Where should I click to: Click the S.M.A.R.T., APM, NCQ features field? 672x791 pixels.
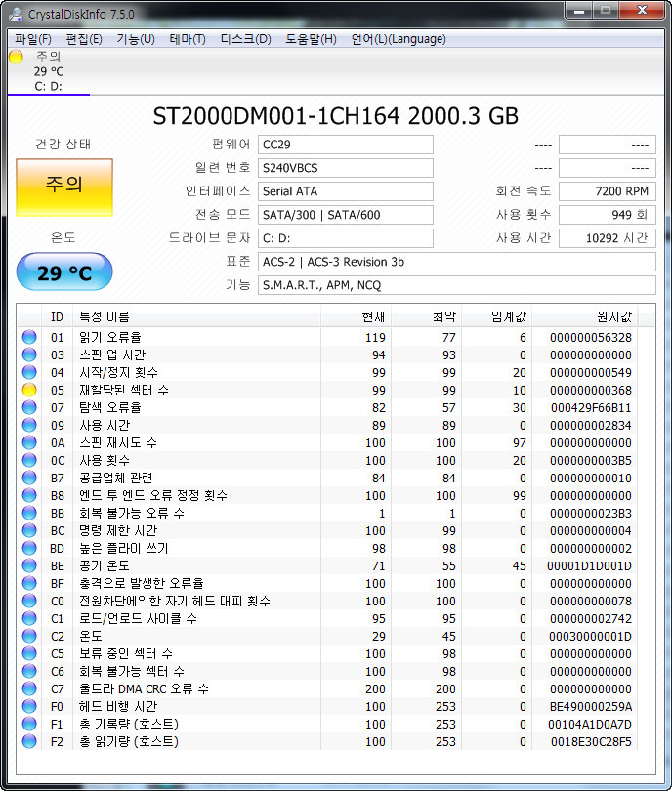457,285
